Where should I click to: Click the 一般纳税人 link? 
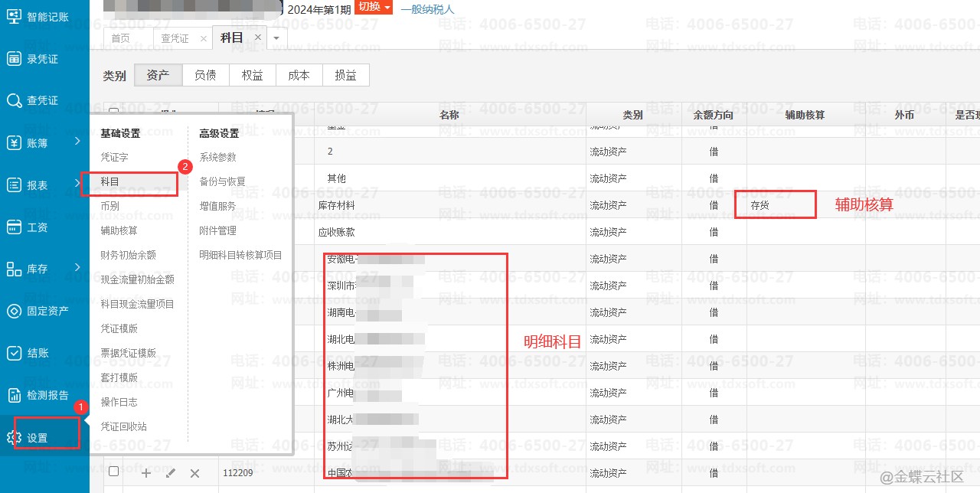(427, 9)
